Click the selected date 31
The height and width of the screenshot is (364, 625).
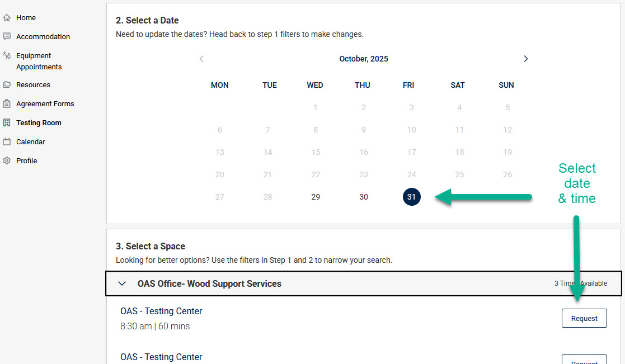click(411, 197)
